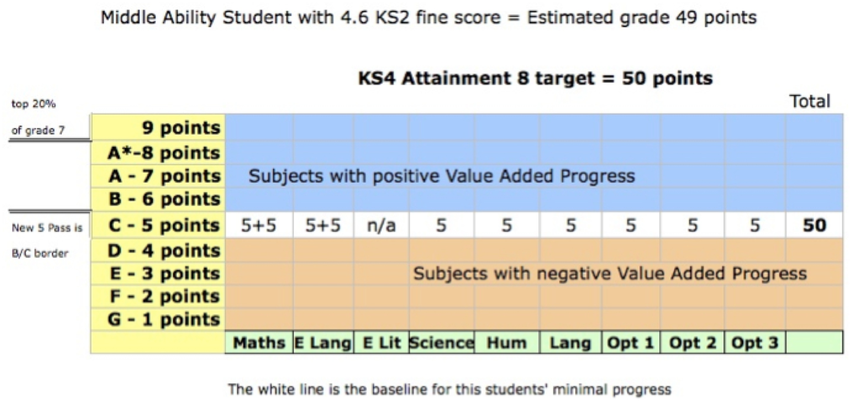Viewport: 868px width, 402px height.
Task: Click the E Lit column label
Action: [x=381, y=343]
